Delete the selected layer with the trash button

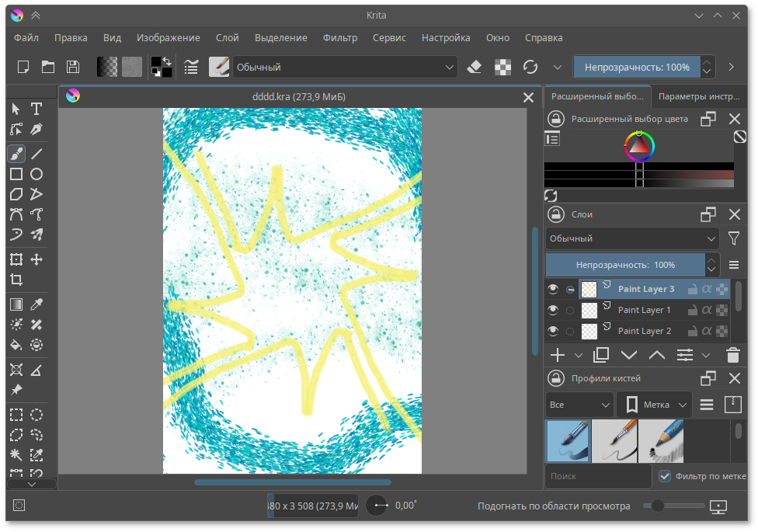tap(732, 355)
